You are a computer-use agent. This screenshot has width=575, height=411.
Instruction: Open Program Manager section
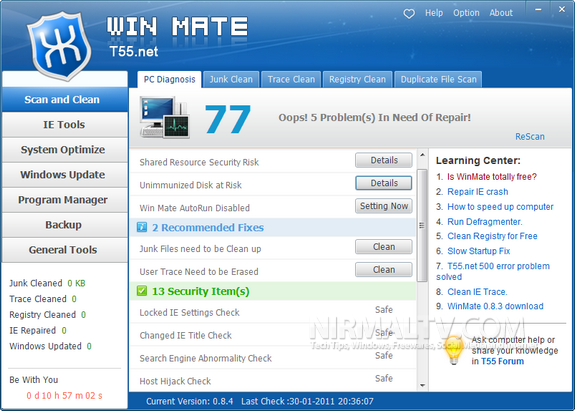65,200
